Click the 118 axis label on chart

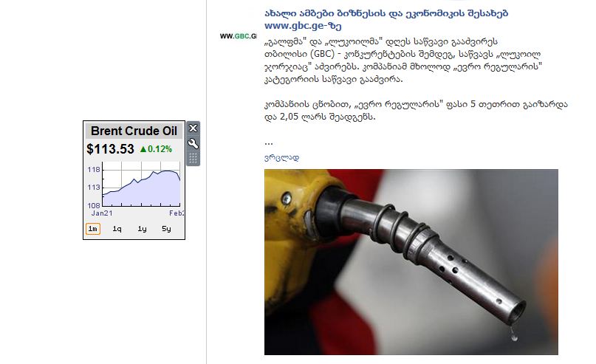[x=94, y=170]
